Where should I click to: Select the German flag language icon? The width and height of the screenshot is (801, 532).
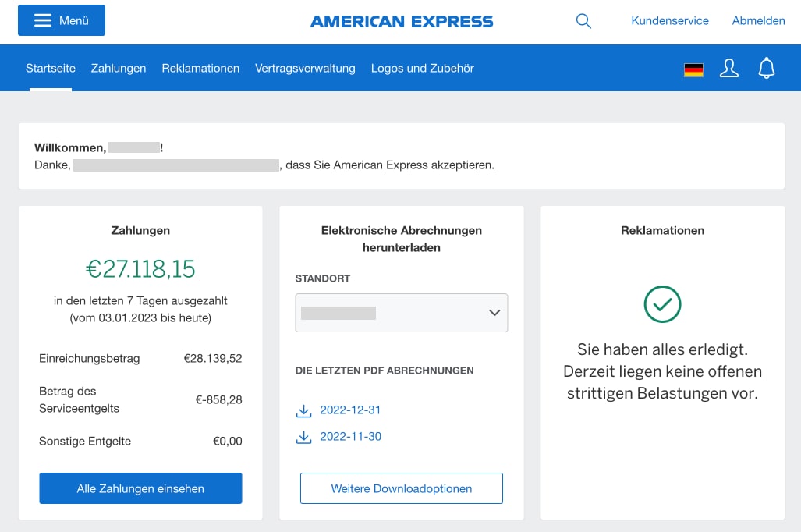click(x=693, y=69)
